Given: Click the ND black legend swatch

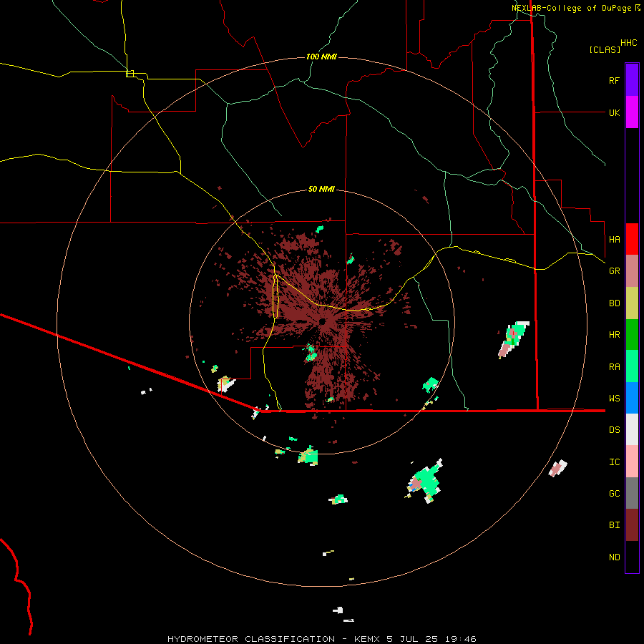Looking at the screenshot, I should (x=632, y=557).
